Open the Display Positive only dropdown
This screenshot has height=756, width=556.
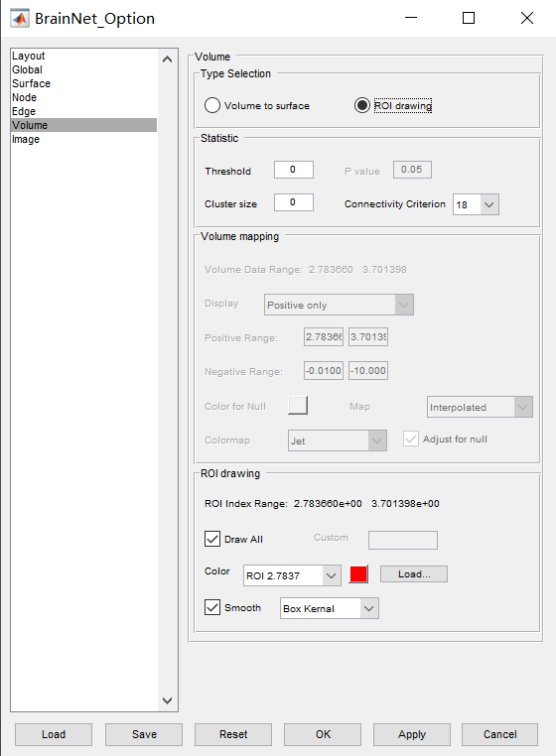coord(339,305)
